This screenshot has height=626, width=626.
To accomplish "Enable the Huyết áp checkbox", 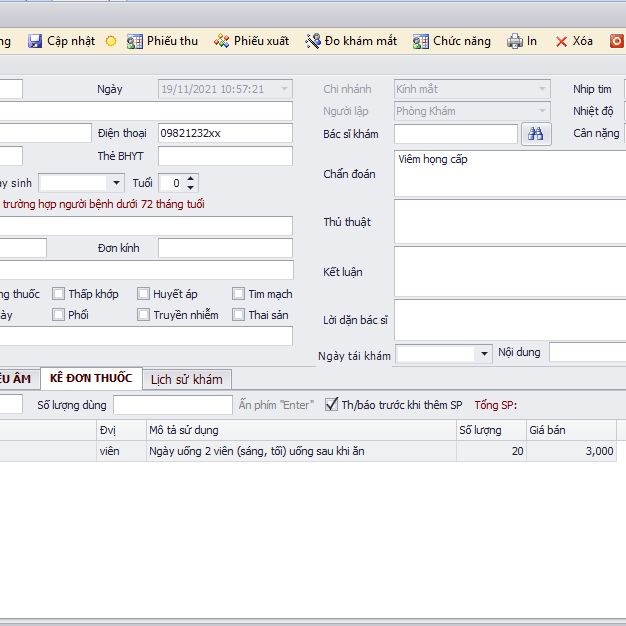I will point(143,294).
